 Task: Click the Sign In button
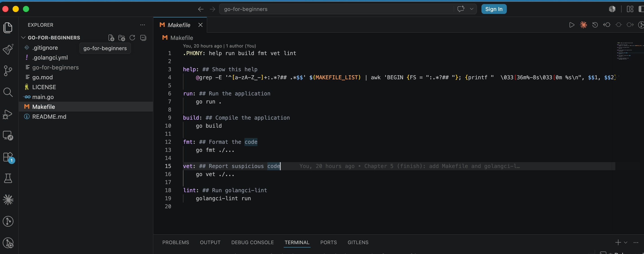pyautogui.click(x=494, y=9)
